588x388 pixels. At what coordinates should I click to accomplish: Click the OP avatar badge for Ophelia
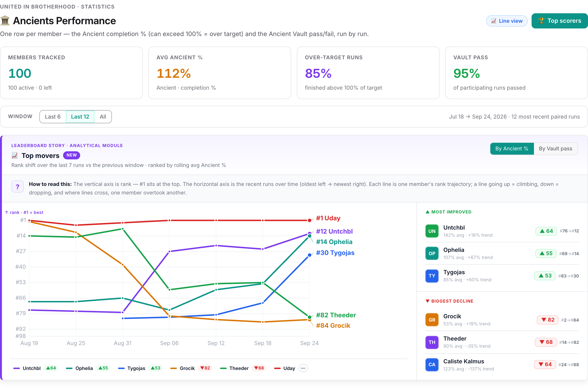432,253
